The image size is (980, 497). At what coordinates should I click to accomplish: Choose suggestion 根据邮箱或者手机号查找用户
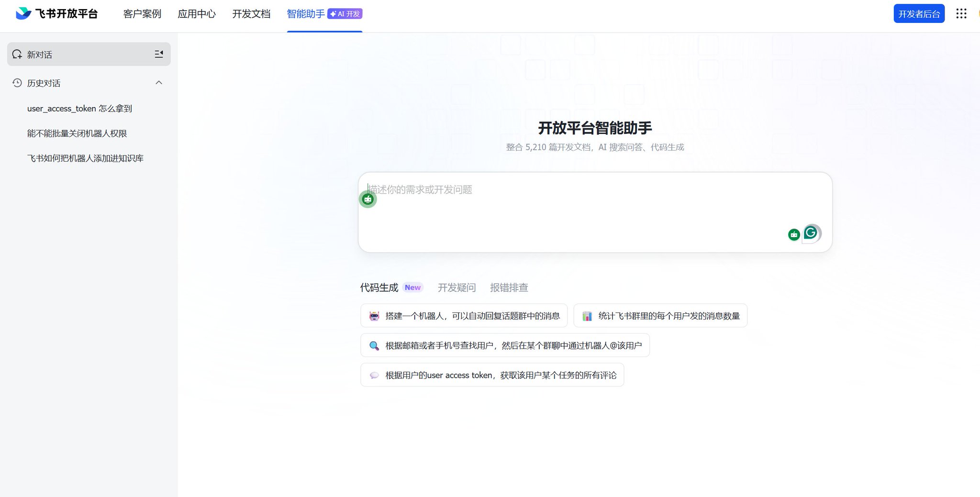click(x=505, y=345)
